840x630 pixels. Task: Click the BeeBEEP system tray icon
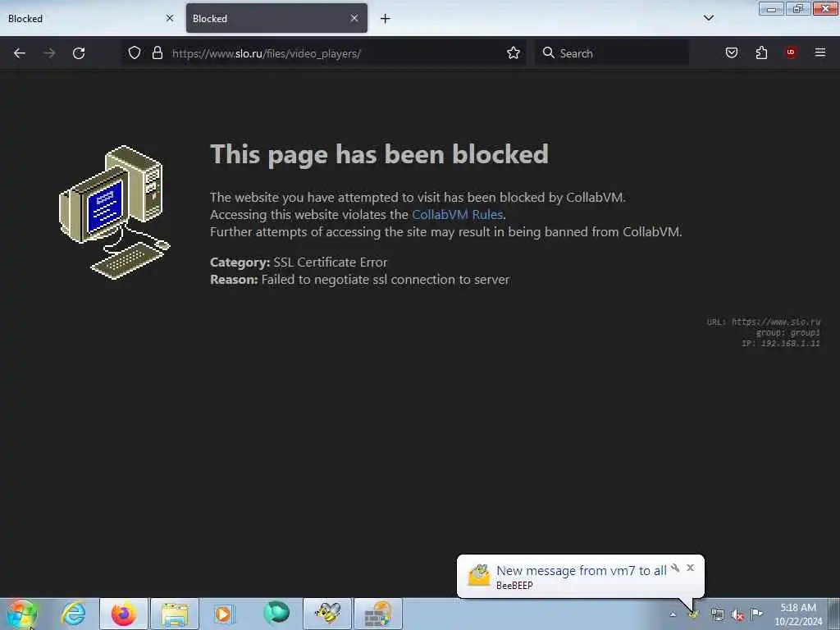pos(694,614)
